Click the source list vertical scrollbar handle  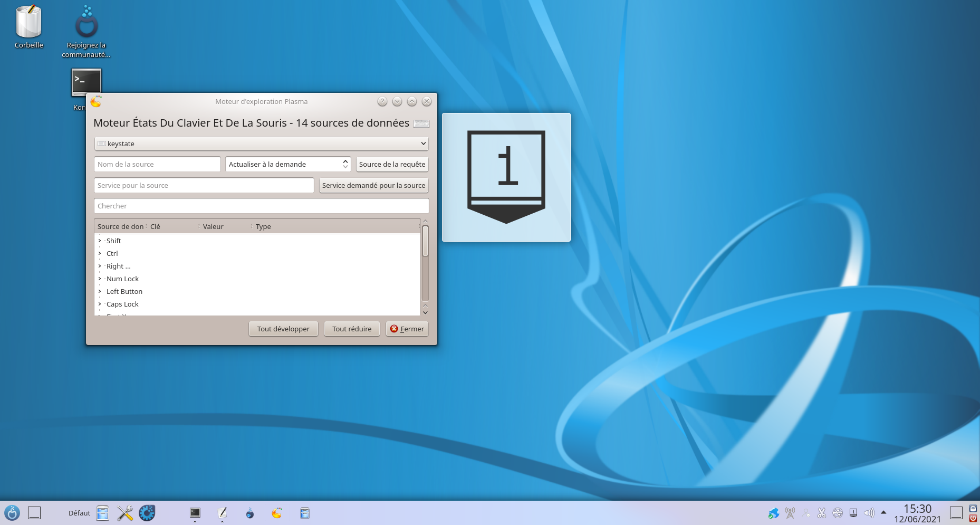(425, 241)
